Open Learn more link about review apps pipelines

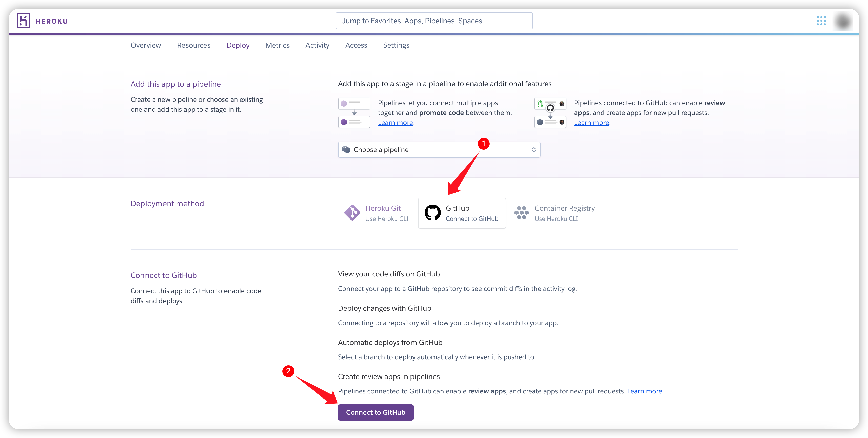tap(644, 391)
